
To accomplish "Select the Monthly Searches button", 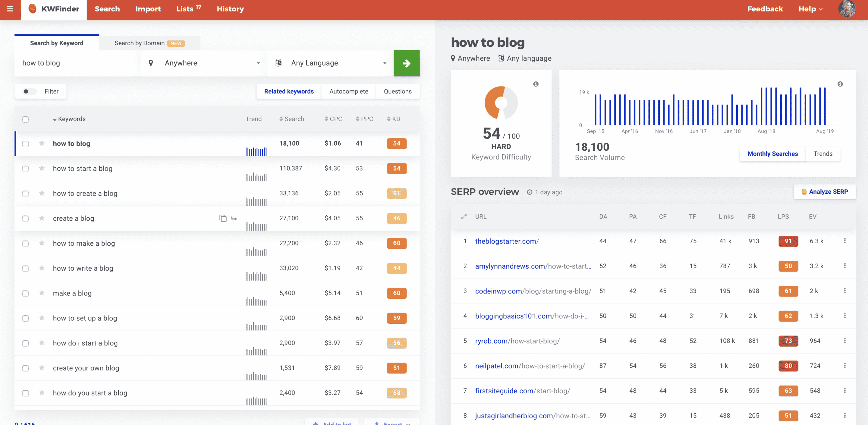I will (x=773, y=154).
